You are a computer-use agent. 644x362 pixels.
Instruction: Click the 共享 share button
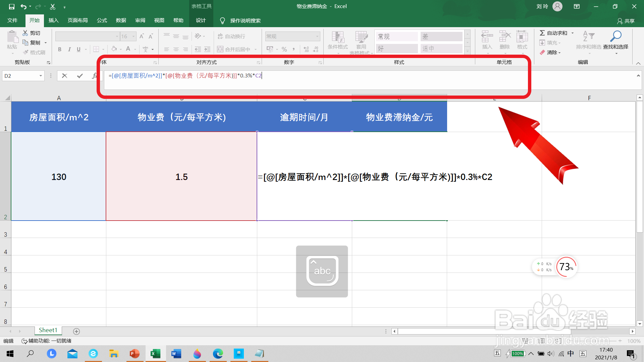pos(626,21)
